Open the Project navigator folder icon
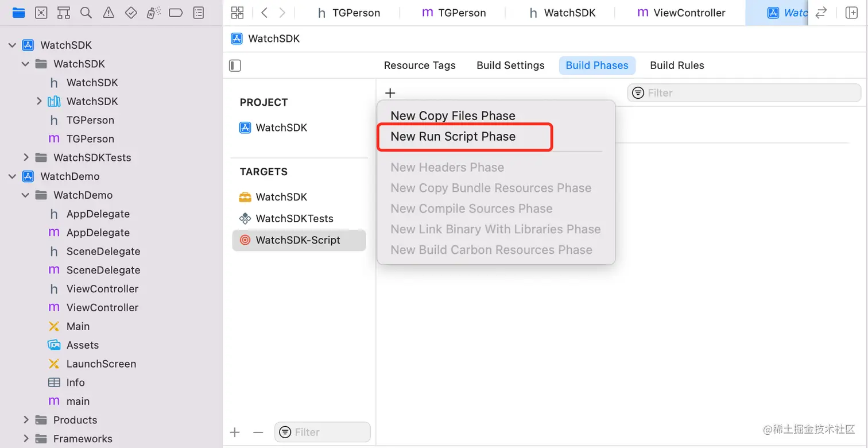This screenshot has width=868, height=448. (x=18, y=13)
